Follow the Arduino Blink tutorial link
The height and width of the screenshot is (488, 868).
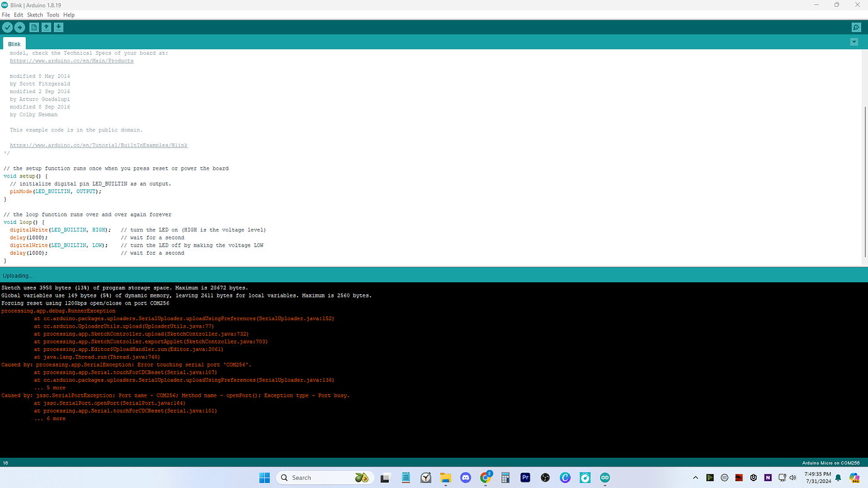[99, 145]
